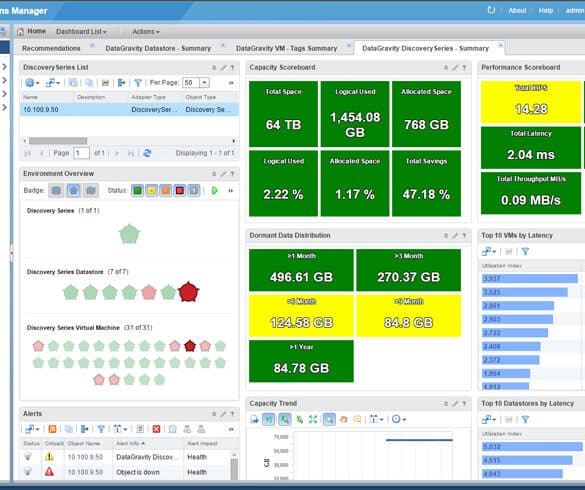585x490 pixels.
Task: Toggle the yellow Status filter
Action: pyautogui.click(x=151, y=191)
